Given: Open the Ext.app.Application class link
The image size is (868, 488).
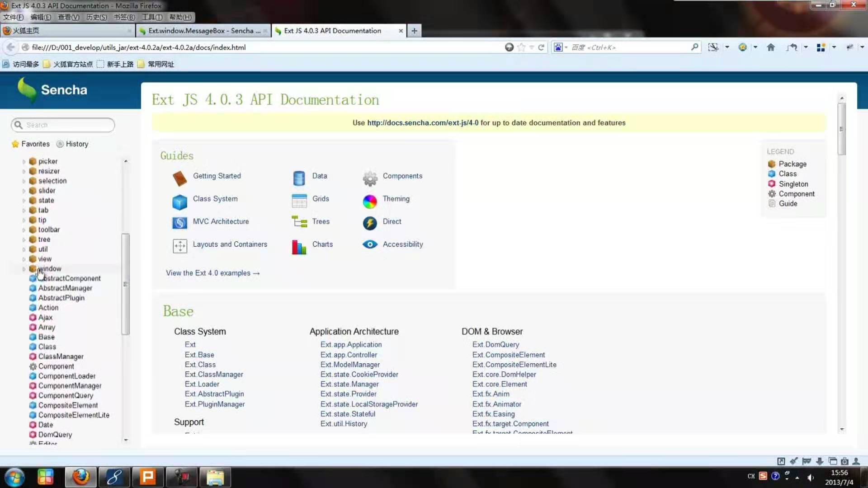Looking at the screenshot, I should click(x=351, y=345).
